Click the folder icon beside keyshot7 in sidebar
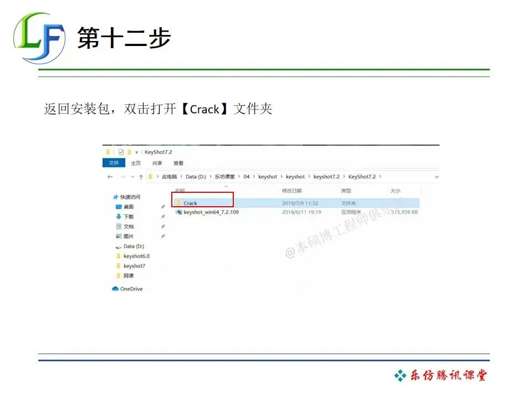This screenshot has width=532, height=399. pyautogui.click(x=119, y=265)
